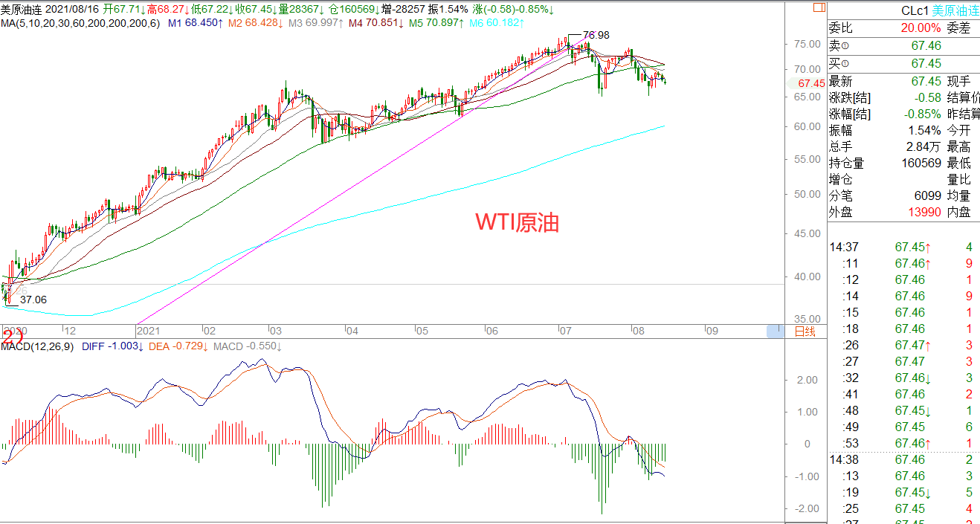The image size is (980, 524).
Task: Click the -2.00 MACD axis label
Action: 807,508
